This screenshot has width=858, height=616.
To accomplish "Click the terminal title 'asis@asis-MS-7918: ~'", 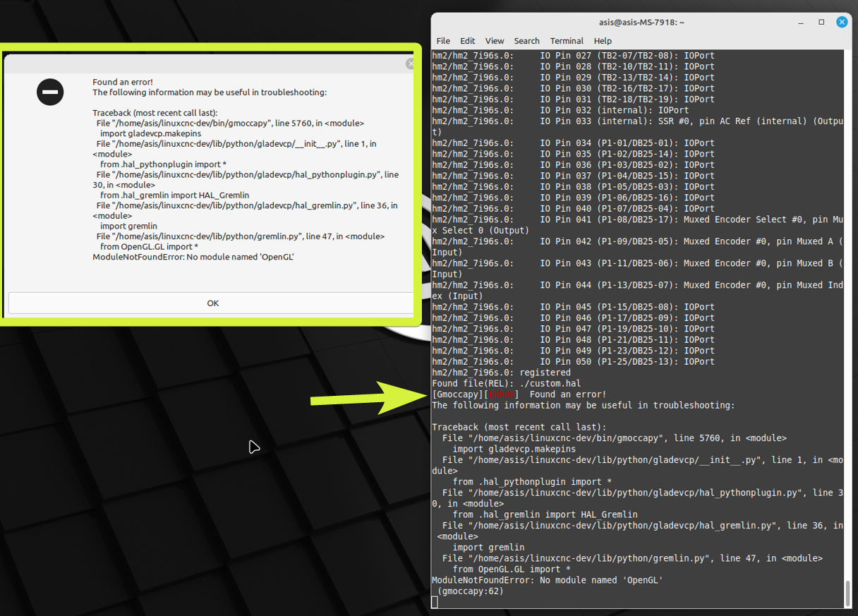I will pyautogui.click(x=641, y=22).
